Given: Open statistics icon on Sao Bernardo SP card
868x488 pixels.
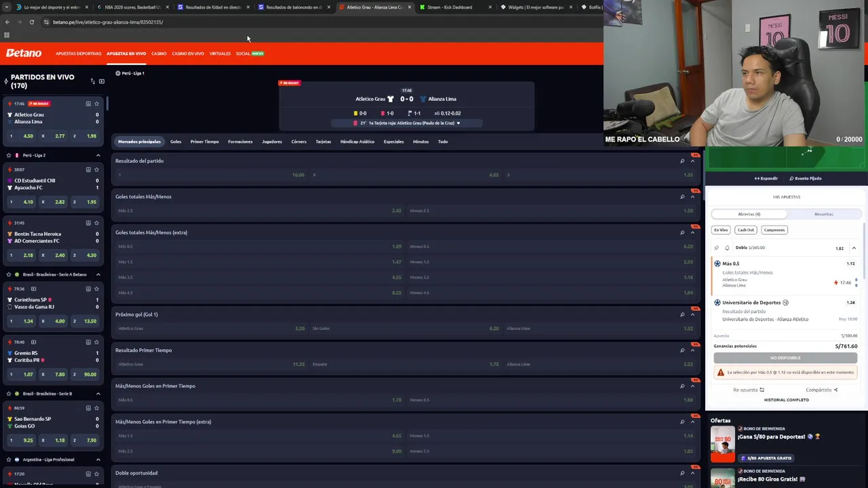Looking at the screenshot, I should click(x=88, y=408).
